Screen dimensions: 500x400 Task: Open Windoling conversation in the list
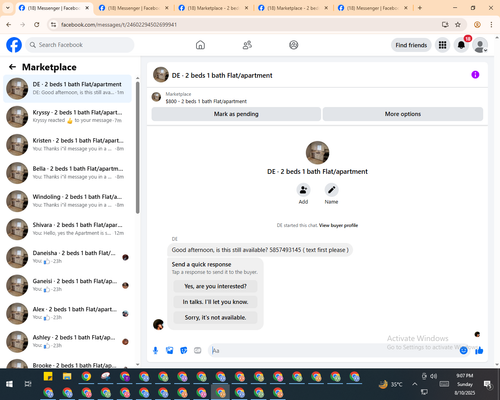tap(67, 201)
